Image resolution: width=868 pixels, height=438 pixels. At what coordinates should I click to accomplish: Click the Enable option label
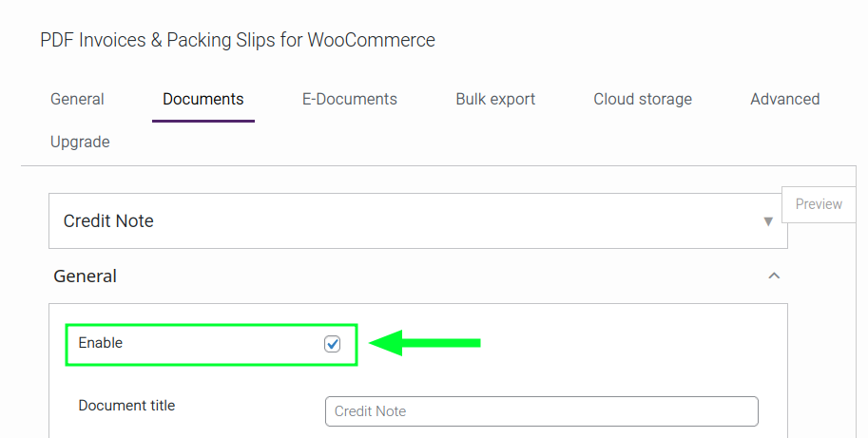pyautogui.click(x=101, y=343)
